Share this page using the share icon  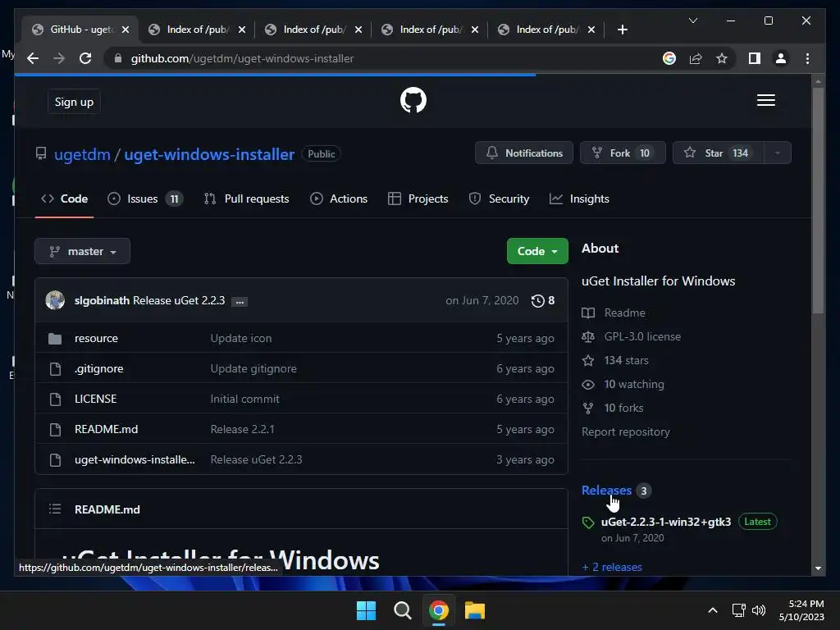point(696,58)
